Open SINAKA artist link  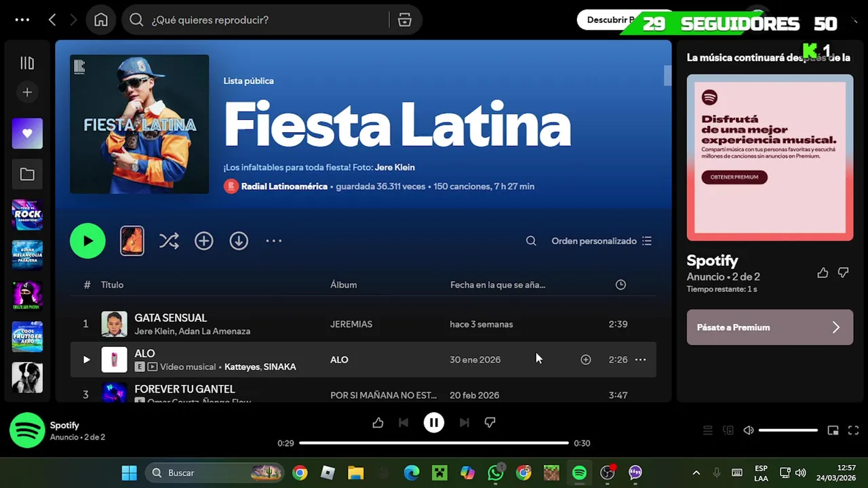279,367
